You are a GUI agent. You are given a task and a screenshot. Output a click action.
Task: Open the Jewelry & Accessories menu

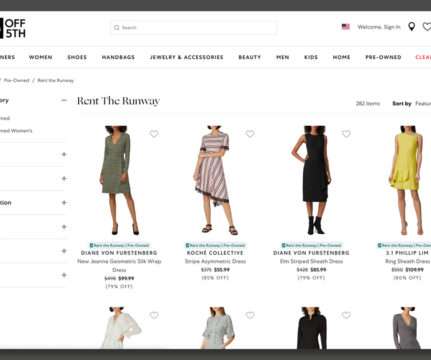187,57
